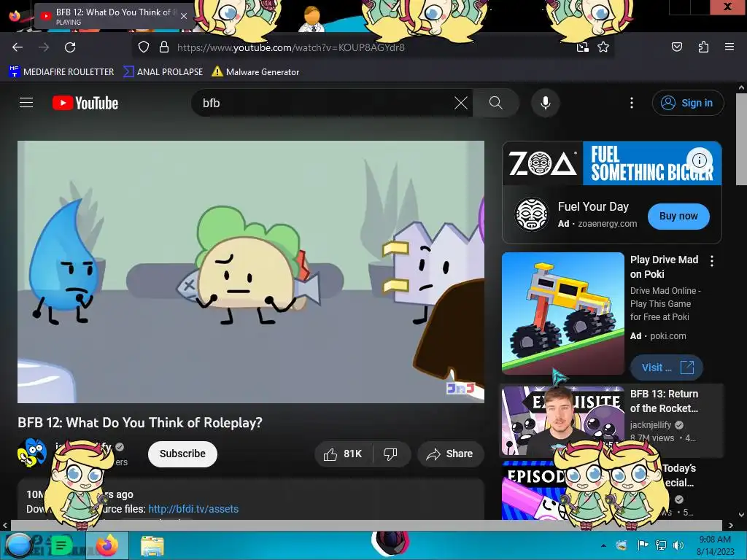Click the horizontal scrollbar at bottom
747x560 pixels.
point(365,525)
